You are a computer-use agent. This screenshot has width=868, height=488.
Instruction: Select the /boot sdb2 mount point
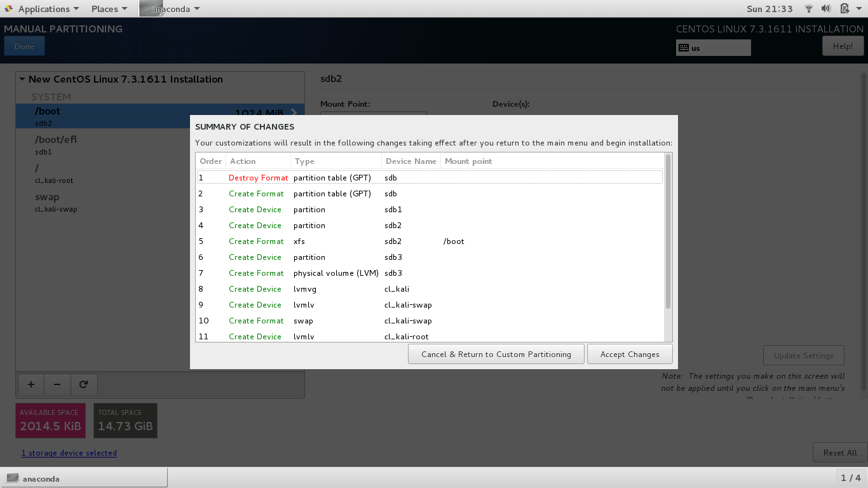tap(160, 116)
